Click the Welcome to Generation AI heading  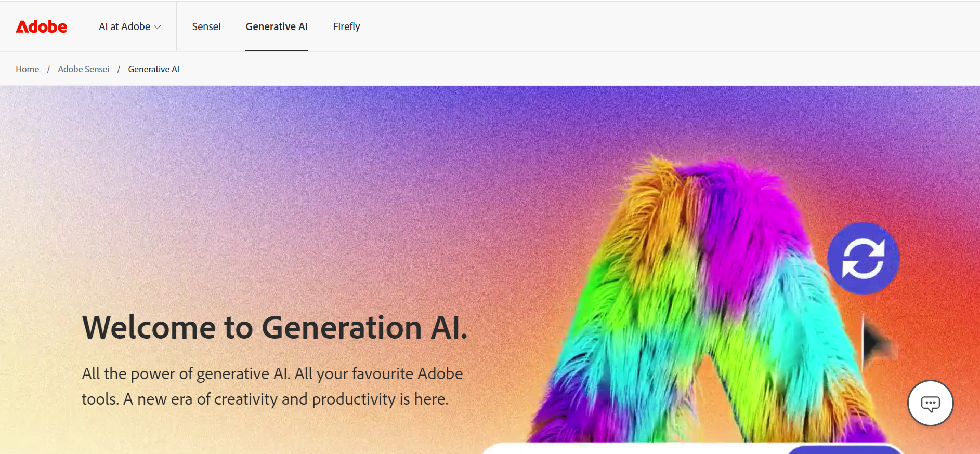pos(275,328)
